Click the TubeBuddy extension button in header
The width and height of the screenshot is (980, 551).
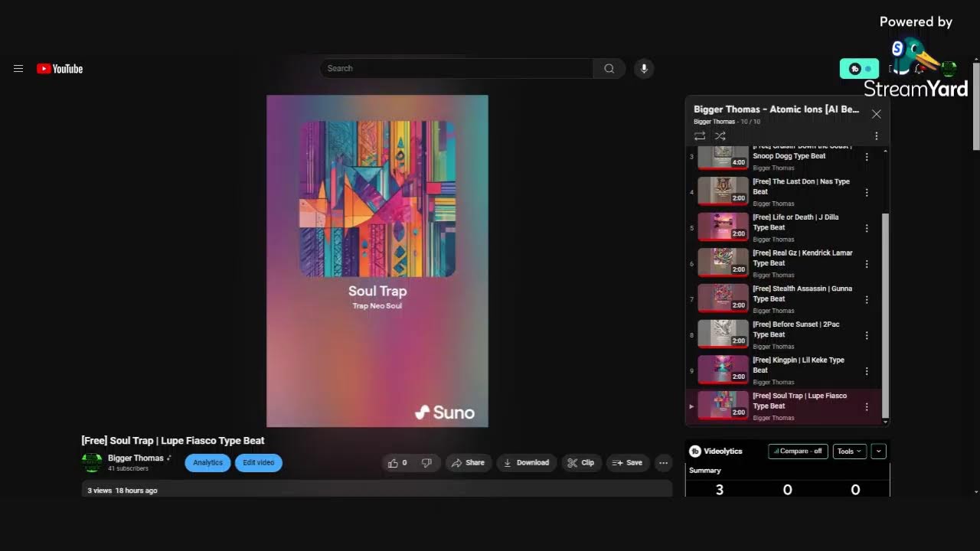pos(859,69)
